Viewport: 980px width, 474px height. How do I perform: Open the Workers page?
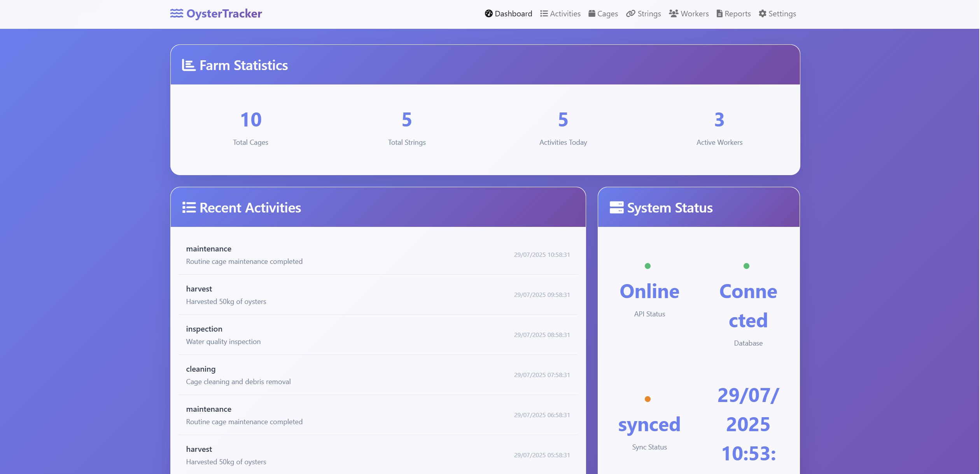click(689, 14)
